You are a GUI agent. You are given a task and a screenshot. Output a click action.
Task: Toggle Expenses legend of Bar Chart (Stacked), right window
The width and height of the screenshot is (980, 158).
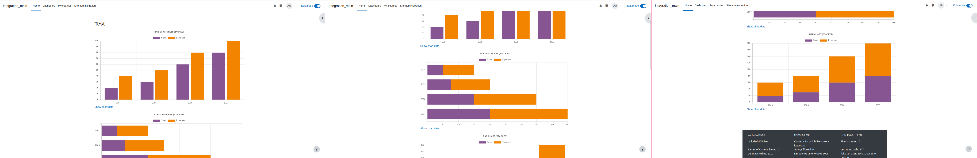pyautogui.click(x=829, y=40)
